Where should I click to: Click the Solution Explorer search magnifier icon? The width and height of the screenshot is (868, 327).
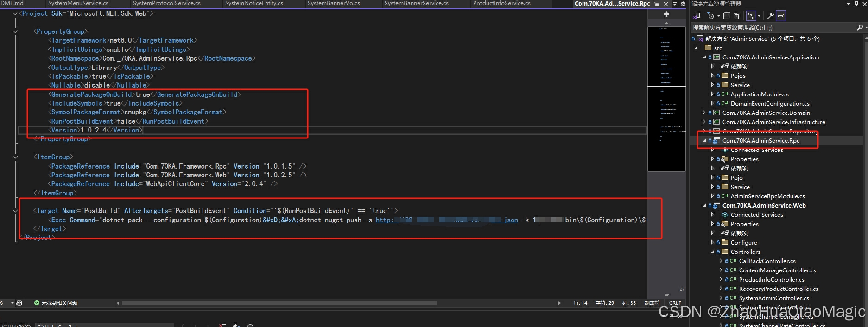tap(860, 27)
